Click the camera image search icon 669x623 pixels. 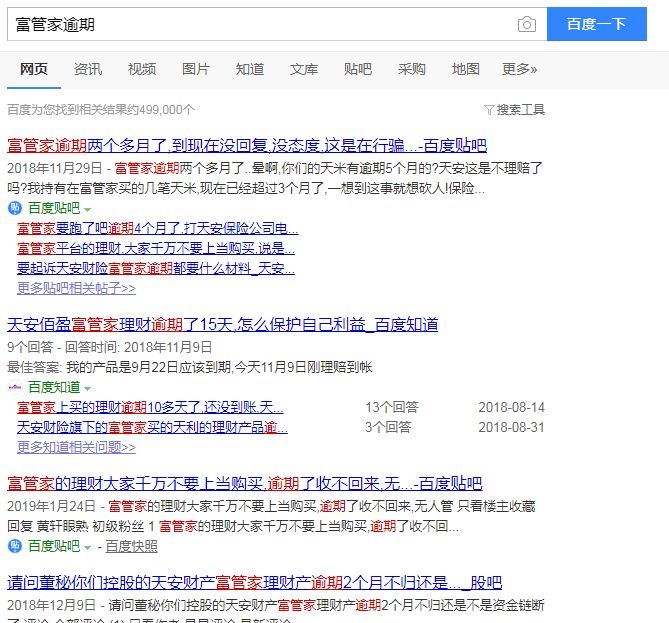[526, 24]
